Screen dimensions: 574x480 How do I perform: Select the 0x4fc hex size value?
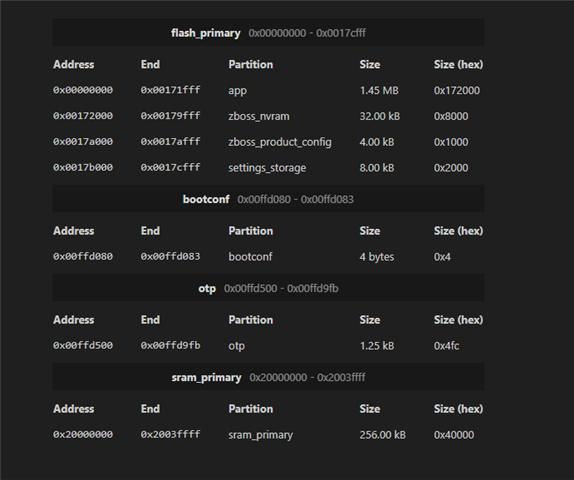tap(447, 346)
